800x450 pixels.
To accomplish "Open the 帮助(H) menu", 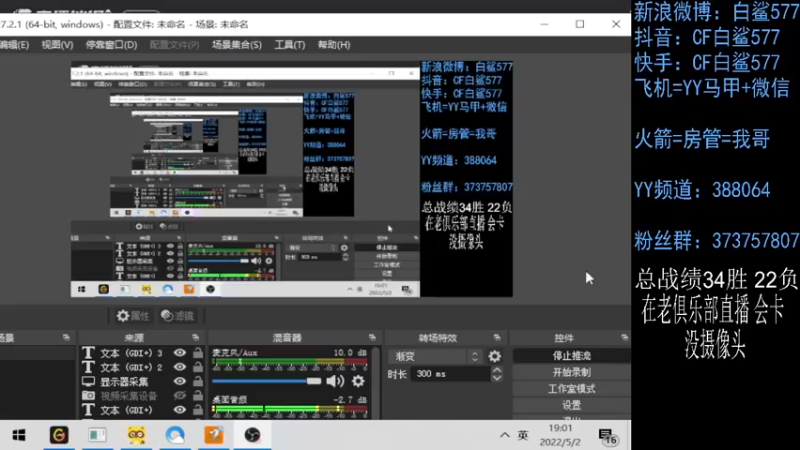I will click(334, 45).
